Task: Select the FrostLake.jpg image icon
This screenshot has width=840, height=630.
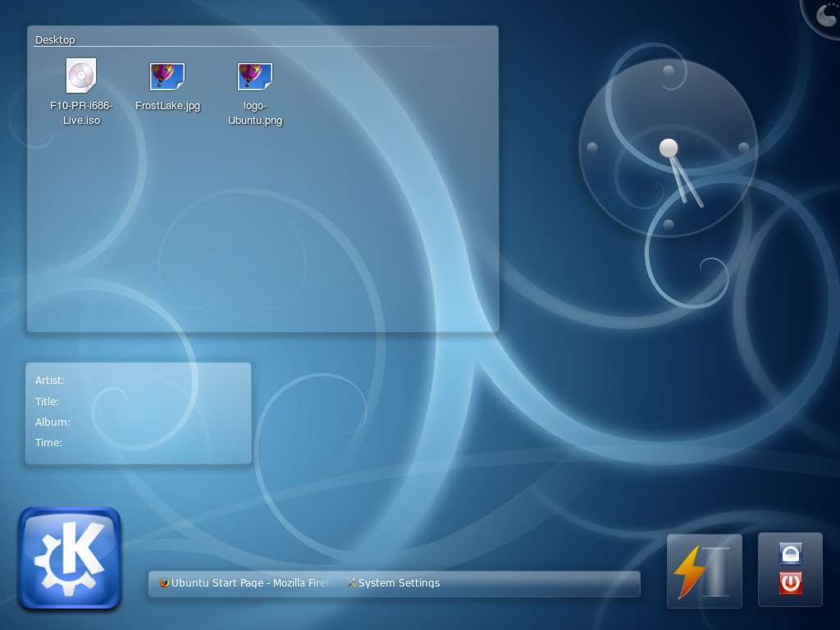Action: click(167, 76)
